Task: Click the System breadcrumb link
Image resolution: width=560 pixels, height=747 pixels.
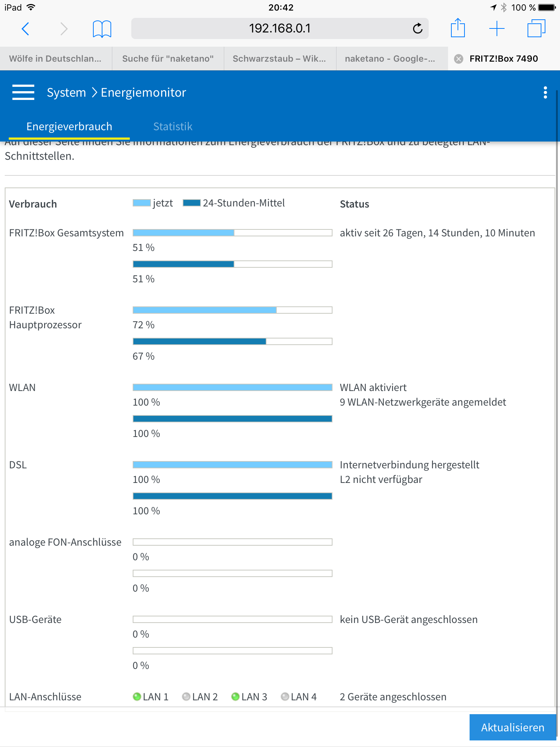Action: pyautogui.click(x=66, y=93)
